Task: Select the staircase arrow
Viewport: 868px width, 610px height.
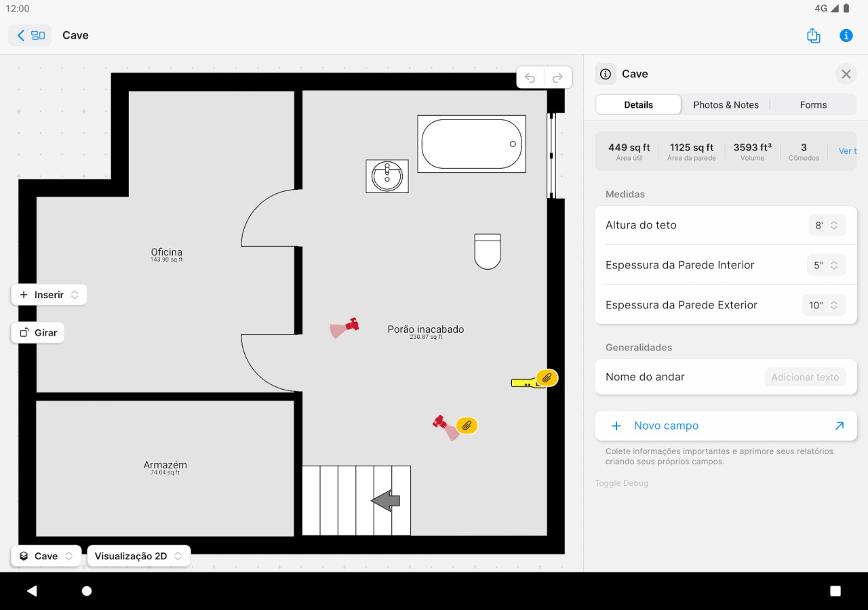Action: click(386, 501)
